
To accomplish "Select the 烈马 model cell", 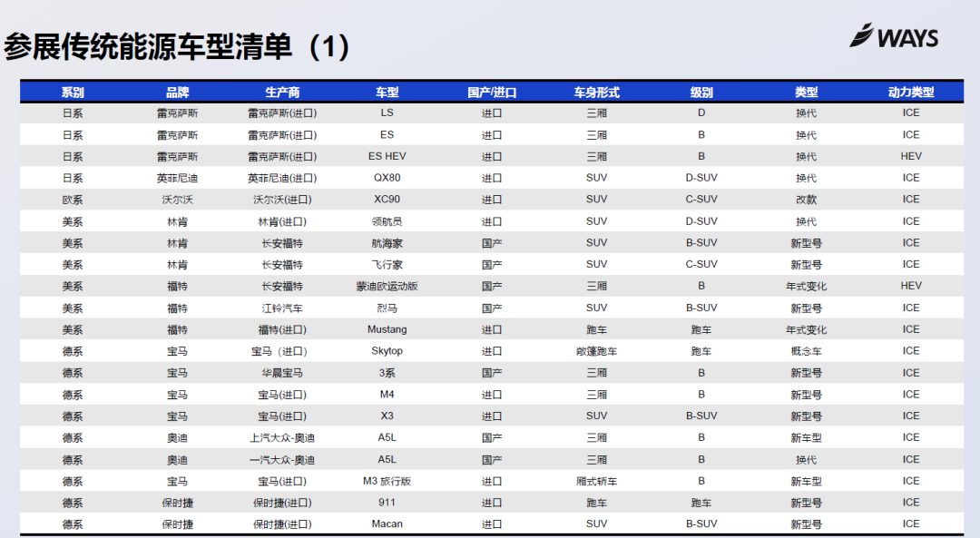I will coord(387,308).
